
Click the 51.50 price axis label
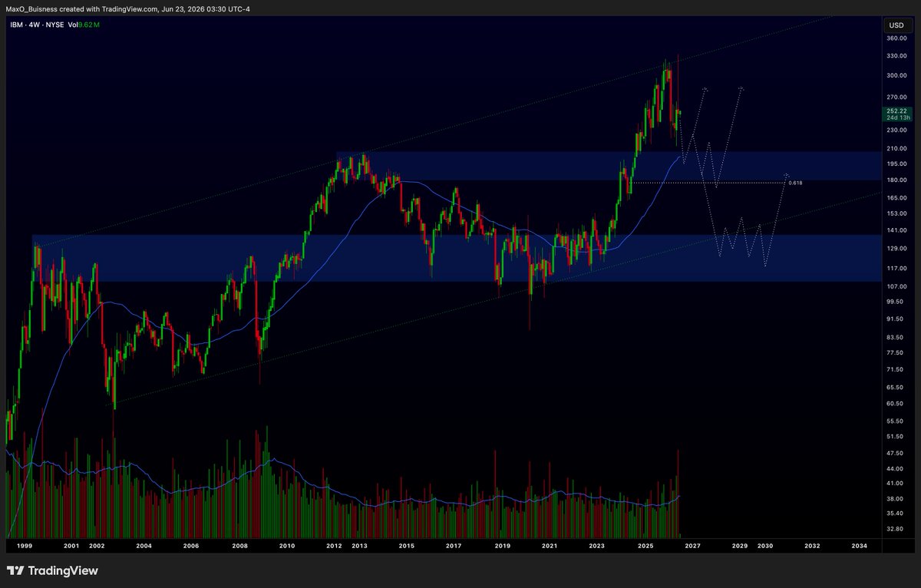(x=895, y=436)
